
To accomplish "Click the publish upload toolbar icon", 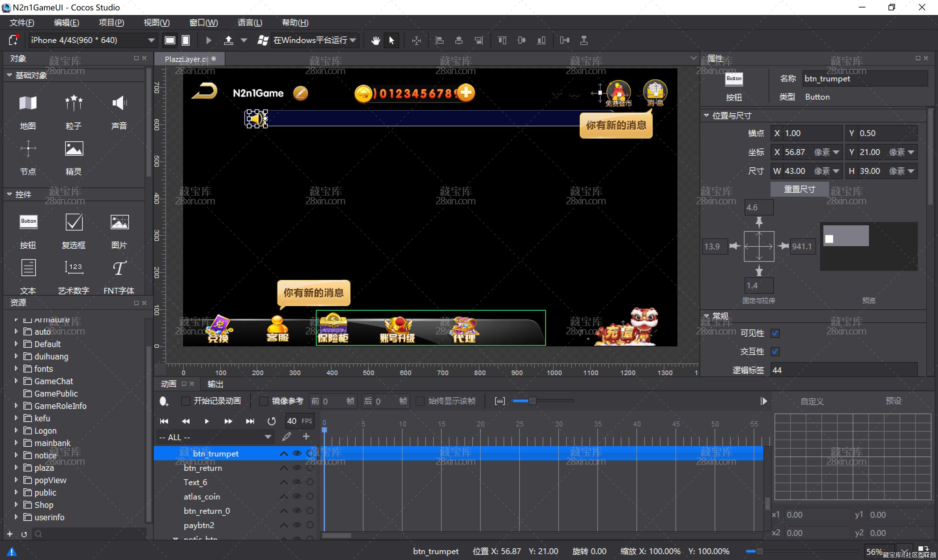I will click(228, 40).
